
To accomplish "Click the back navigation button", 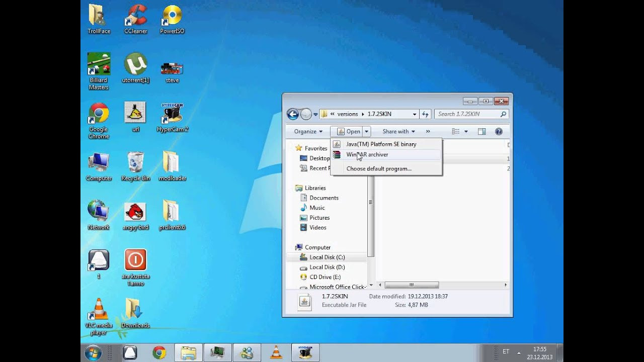I will tap(292, 114).
